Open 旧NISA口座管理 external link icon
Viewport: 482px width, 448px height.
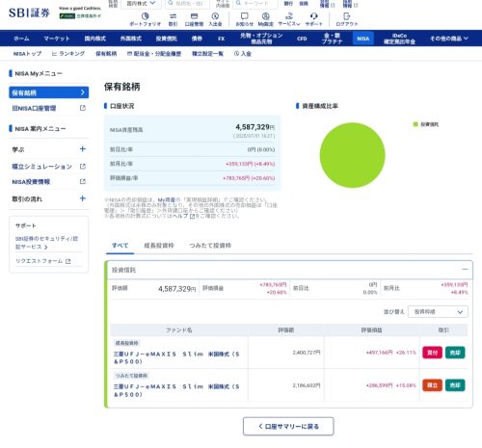pyautogui.click(x=83, y=108)
